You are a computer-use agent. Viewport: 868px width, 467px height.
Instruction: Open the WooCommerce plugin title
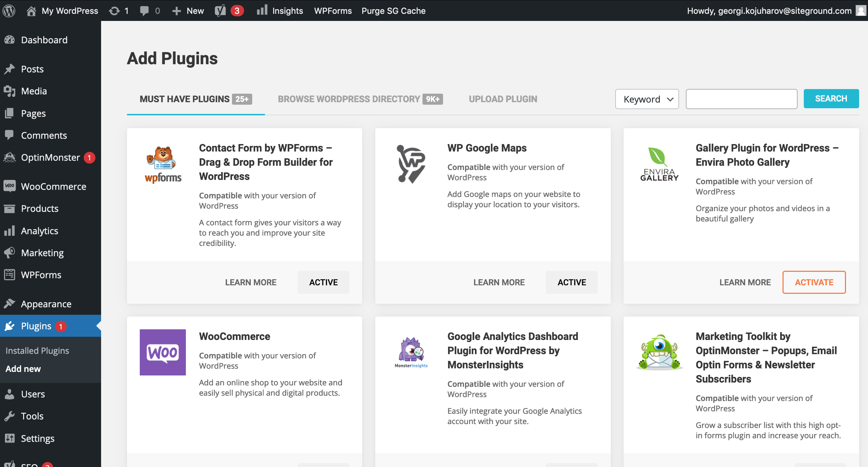coord(234,336)
